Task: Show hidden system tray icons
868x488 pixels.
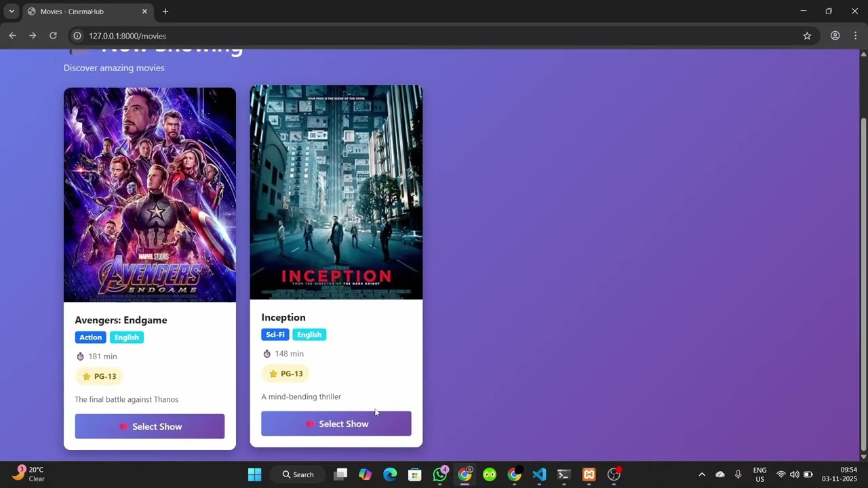Action: pyautogui.click(x=702, y=474)
